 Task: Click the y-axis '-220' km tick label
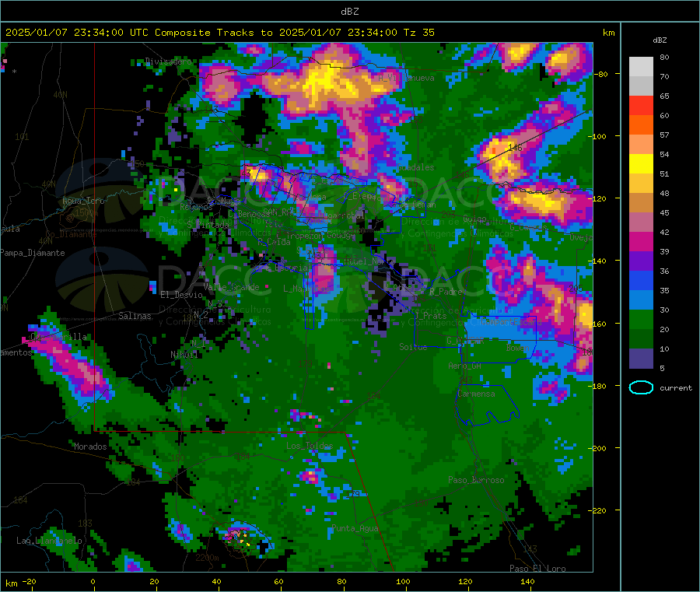click(598, 511)
